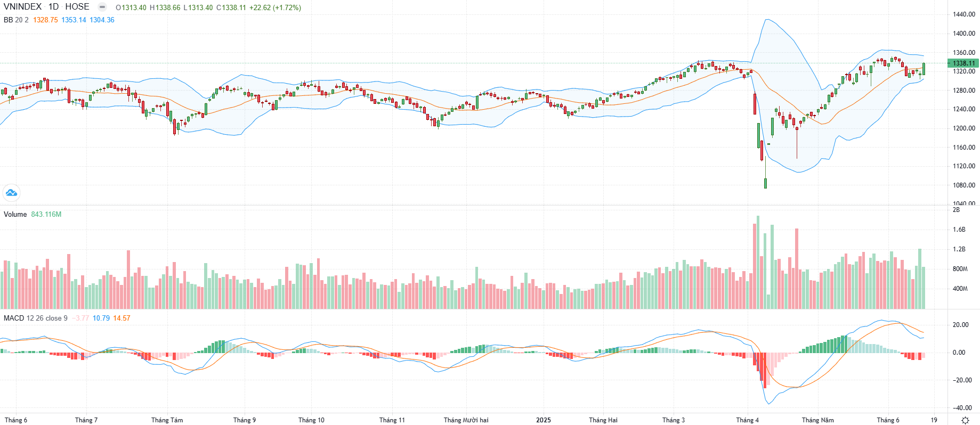Click the 1.2B volume axis label
980x425 pixels.
pyautogui.click(x=959, y=249)
